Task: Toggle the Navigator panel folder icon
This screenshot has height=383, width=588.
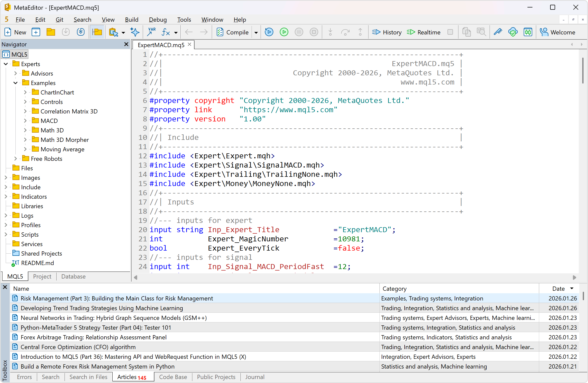Action: 97,32
